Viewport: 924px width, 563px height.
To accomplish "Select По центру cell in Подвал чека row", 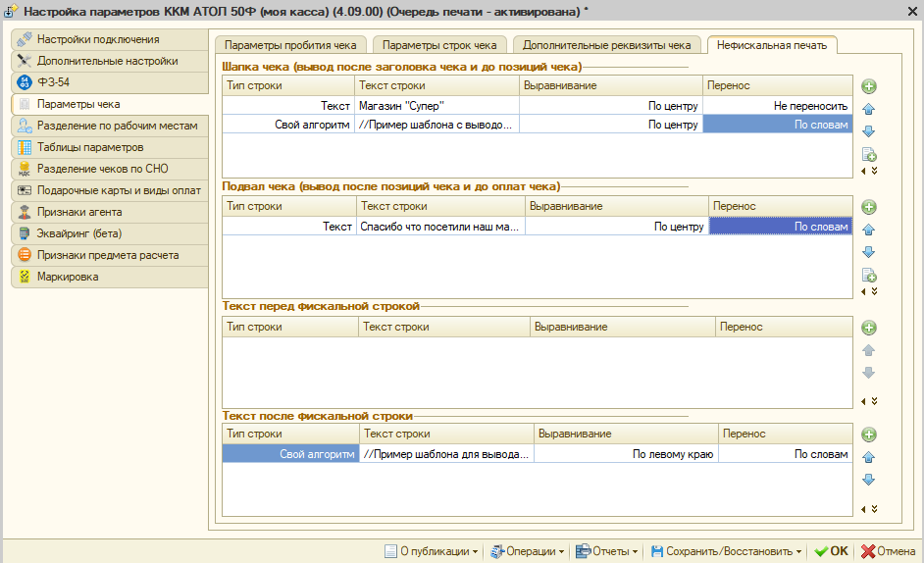I will [x=616, y=227].
